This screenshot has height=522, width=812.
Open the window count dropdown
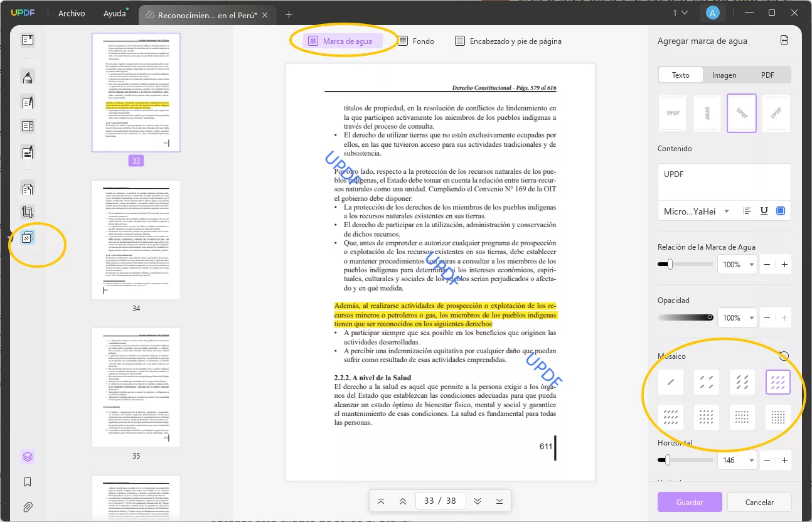(680, 13)
